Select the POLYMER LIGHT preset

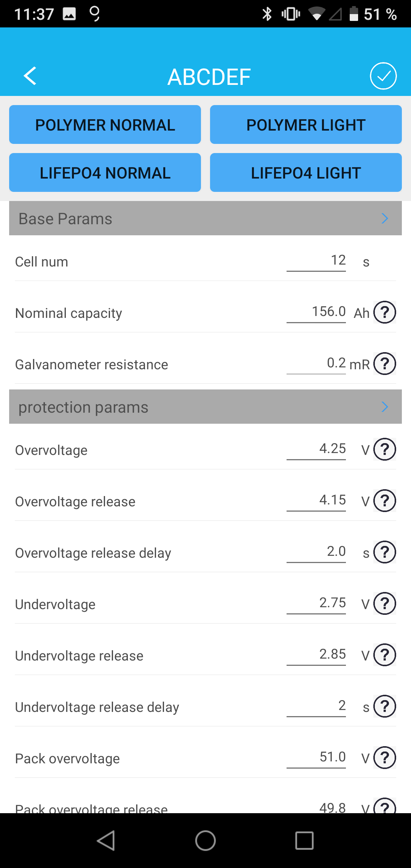pos(306,125)
